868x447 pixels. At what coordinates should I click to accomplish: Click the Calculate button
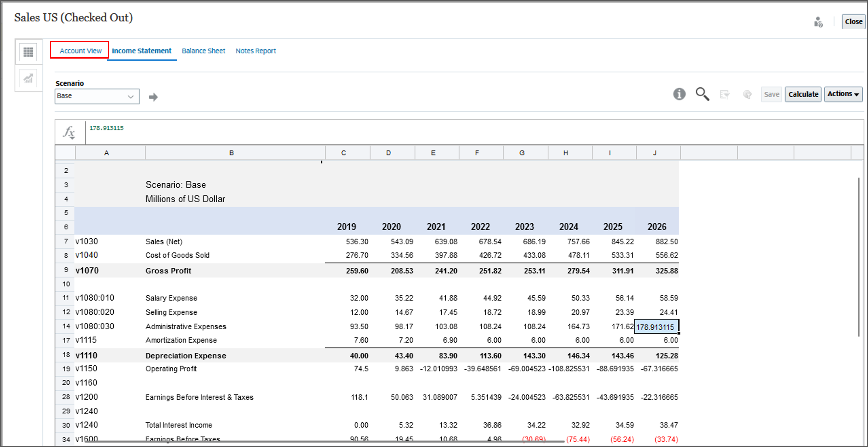click(803, 94)
